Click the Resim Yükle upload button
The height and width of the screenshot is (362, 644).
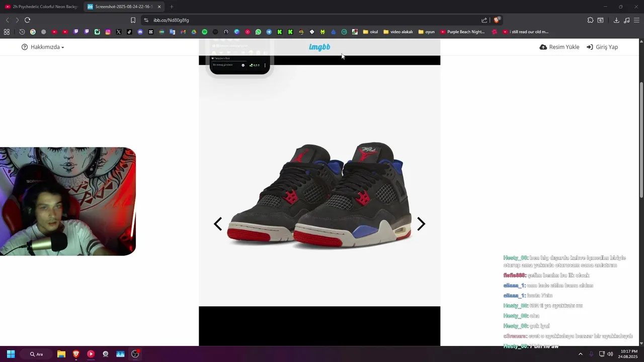[x=559, y=47]
